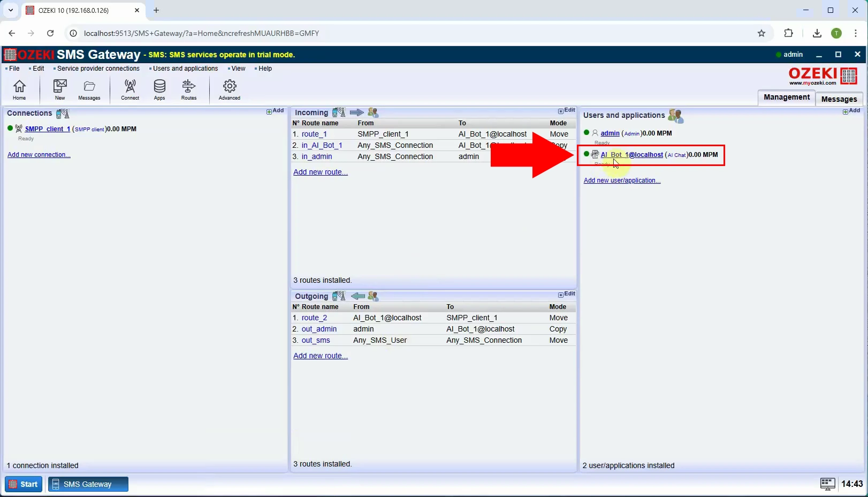Click Add in the Connections panel
The width and height of the screenshot is (868, 497).
(x=275, y=111)
